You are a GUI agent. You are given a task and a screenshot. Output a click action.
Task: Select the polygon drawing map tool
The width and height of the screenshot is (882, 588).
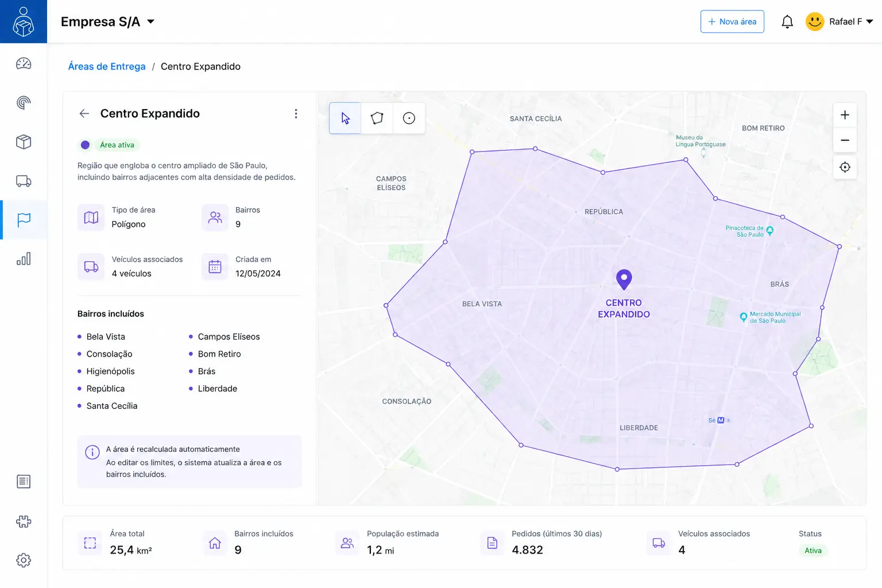pyautogui.click(x=377, y=118)
